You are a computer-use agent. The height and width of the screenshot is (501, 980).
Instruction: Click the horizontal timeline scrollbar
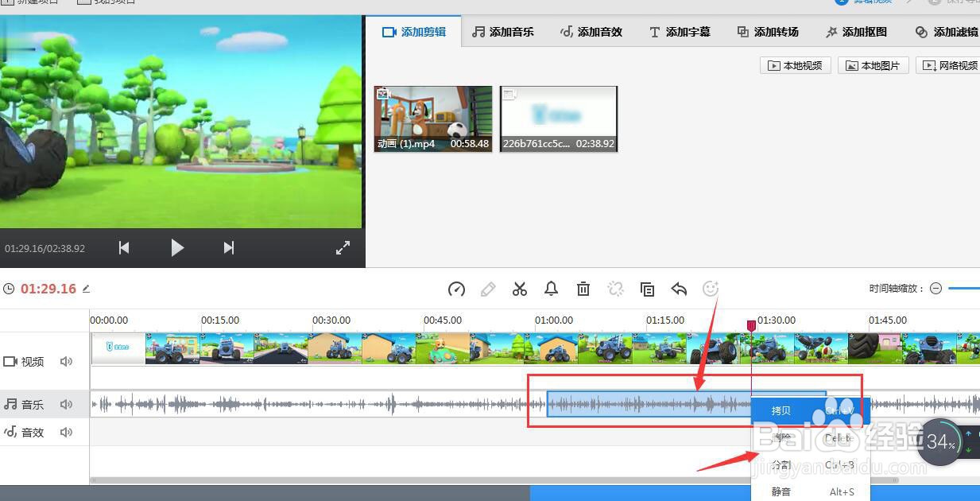(493, 480)
